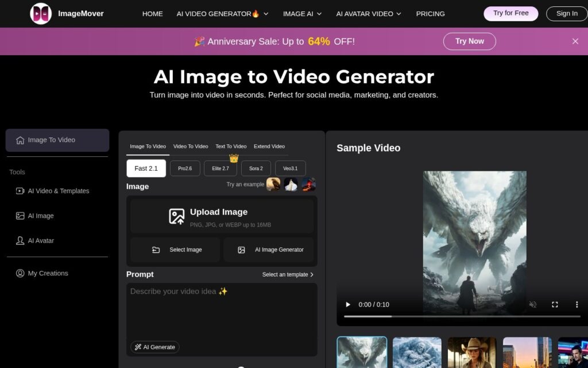Click the ImageMover logo icon
The height and width of the screenshot is (368, 588).
pyautogui.click(x=41, y=14)
